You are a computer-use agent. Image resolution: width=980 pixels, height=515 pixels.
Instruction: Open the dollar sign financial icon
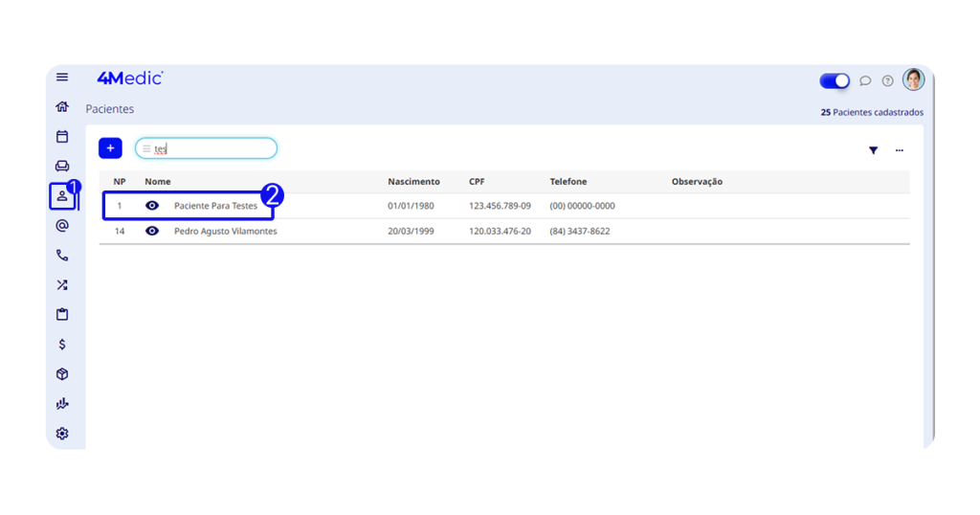pyautogui.click(x=62, y=345)
